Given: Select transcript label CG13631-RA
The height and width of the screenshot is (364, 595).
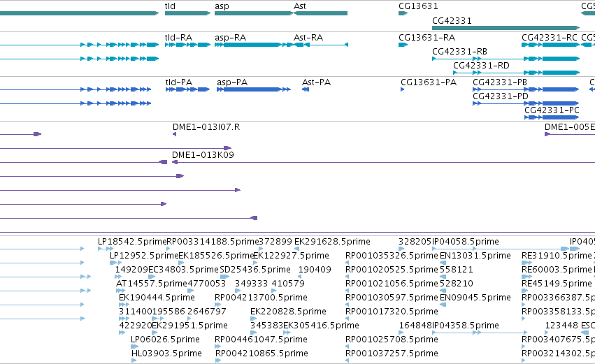Looking at the screenshot, I should tap(426, 38).
